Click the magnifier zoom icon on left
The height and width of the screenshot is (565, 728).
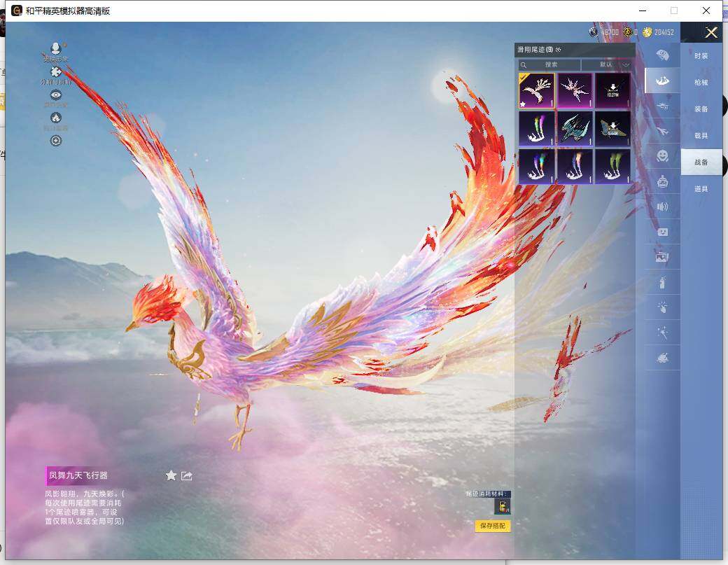tap(56, 141)
